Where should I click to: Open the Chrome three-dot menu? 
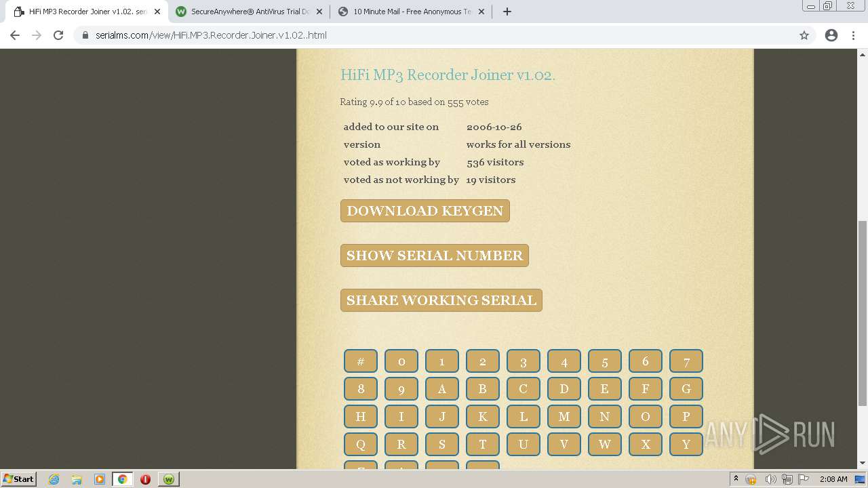854,35
